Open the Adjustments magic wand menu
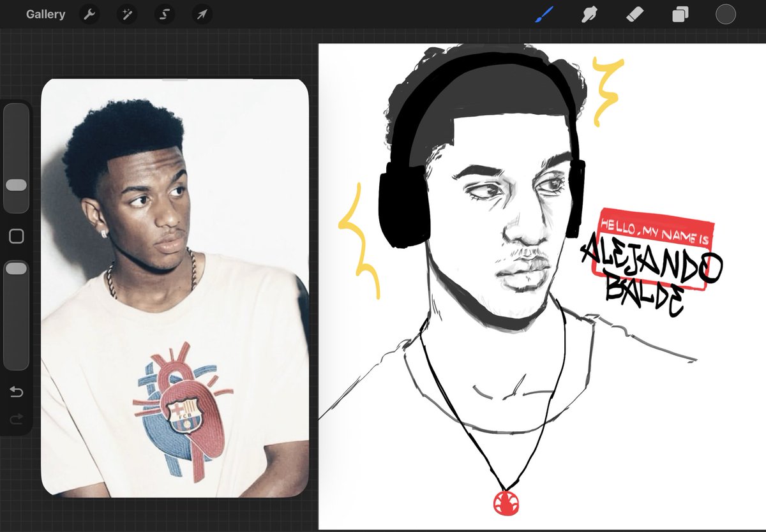The image size is (766, 532). tap(127, 14)
